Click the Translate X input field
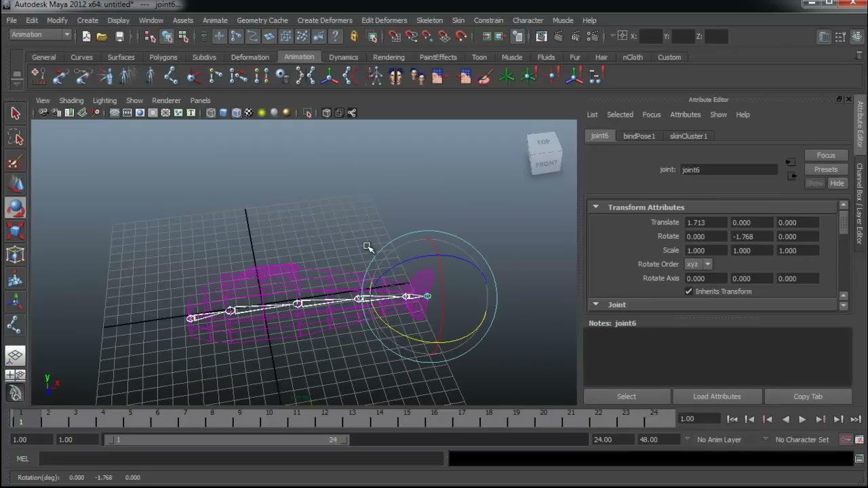This screenshot has height=488, width=868. [706, 222]
